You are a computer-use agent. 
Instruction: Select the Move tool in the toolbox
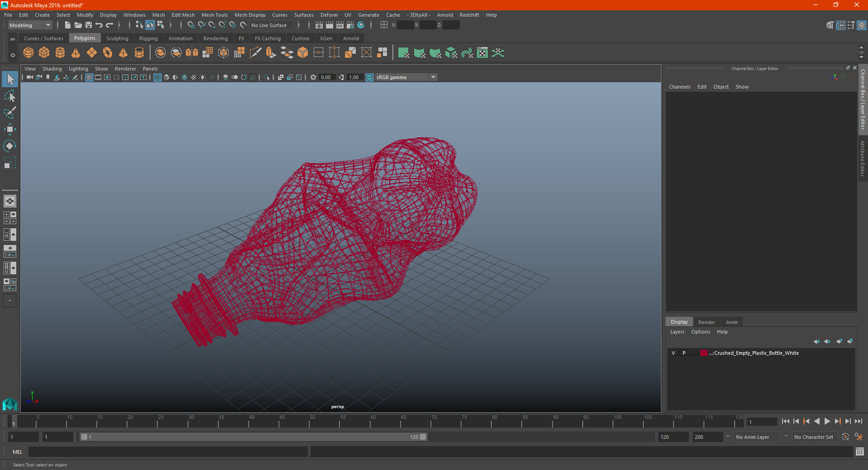point(9,129)
